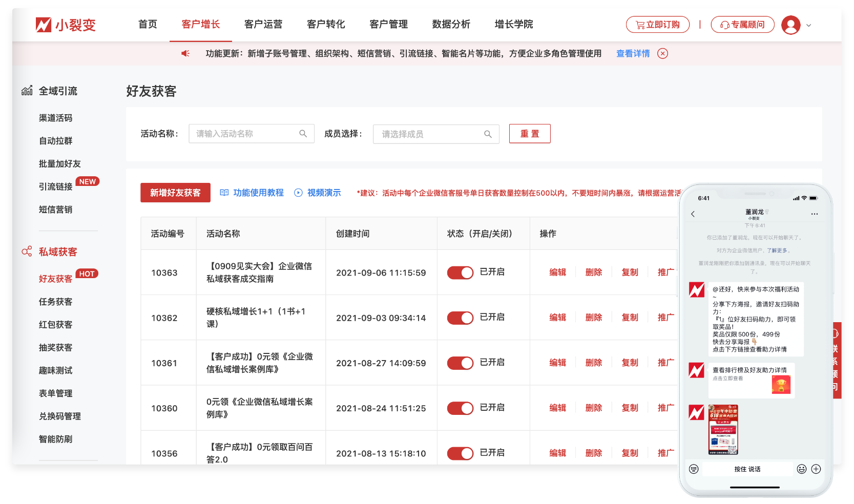Viewport: 854px width, 504px height.
Task: Open 趣味测试 in sidebar
Action: [x=55, y=370]
